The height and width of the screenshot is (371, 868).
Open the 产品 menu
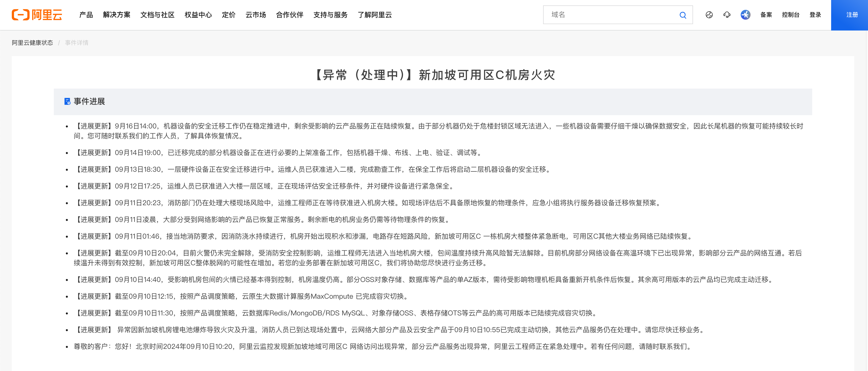(86, 15)
